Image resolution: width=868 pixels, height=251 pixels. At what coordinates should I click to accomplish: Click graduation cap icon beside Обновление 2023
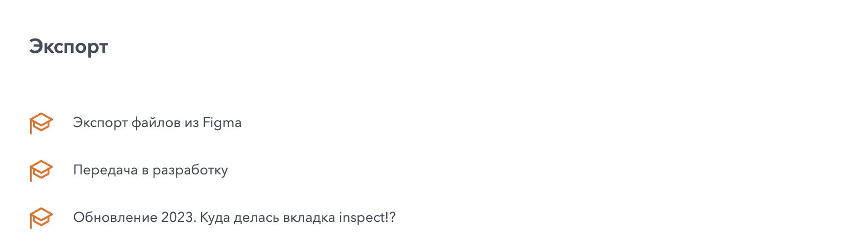tap(41, 217)
